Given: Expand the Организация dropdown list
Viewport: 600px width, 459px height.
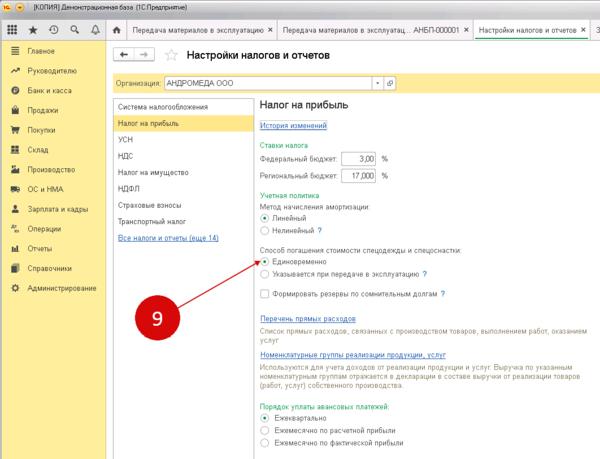Looking at the screenshot, I should [x=377, y=83].
